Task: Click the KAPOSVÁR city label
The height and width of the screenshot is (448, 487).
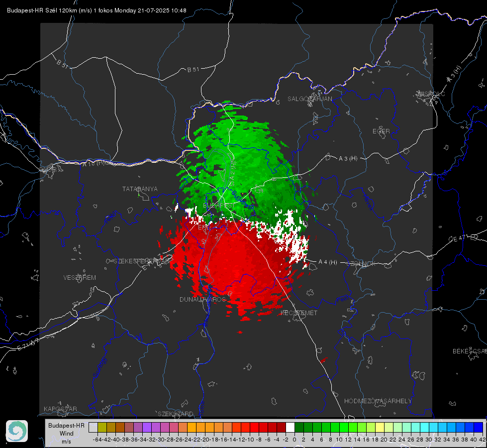Action: point(60,409)
